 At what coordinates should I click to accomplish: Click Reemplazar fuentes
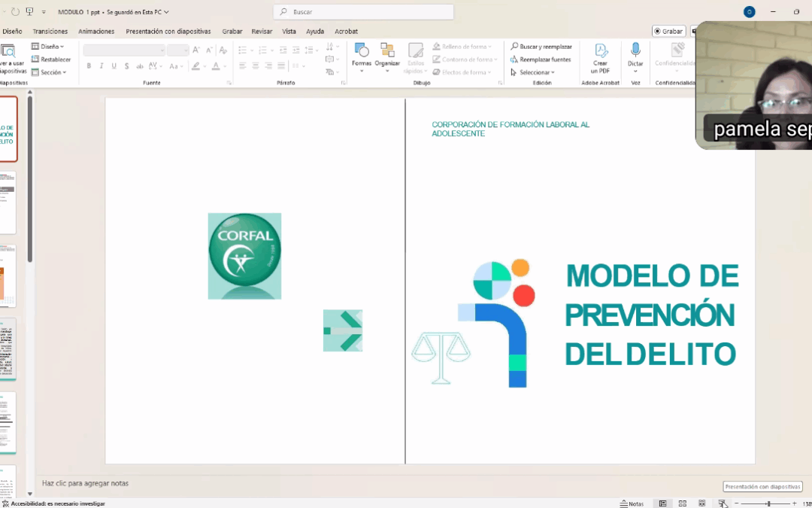pos(541,59)
